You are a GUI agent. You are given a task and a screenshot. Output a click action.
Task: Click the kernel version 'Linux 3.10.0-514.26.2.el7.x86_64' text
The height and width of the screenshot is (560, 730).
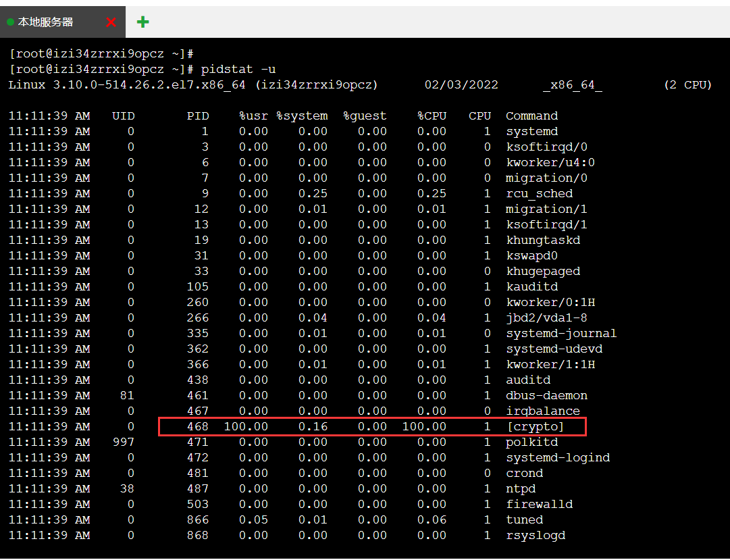tap(127, 85)
